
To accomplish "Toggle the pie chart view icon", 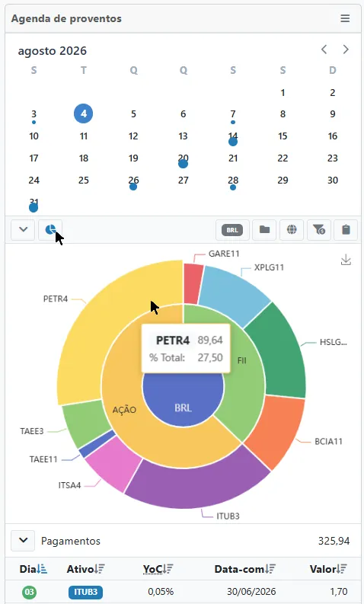I will [50, 230].
